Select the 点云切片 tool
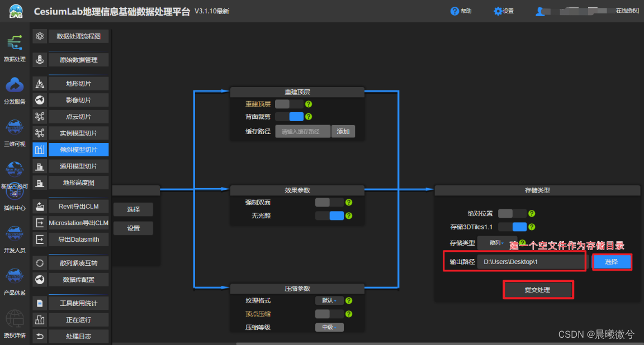Image resolution: width=644 pixels, height=345 pixels. [78, 116]
